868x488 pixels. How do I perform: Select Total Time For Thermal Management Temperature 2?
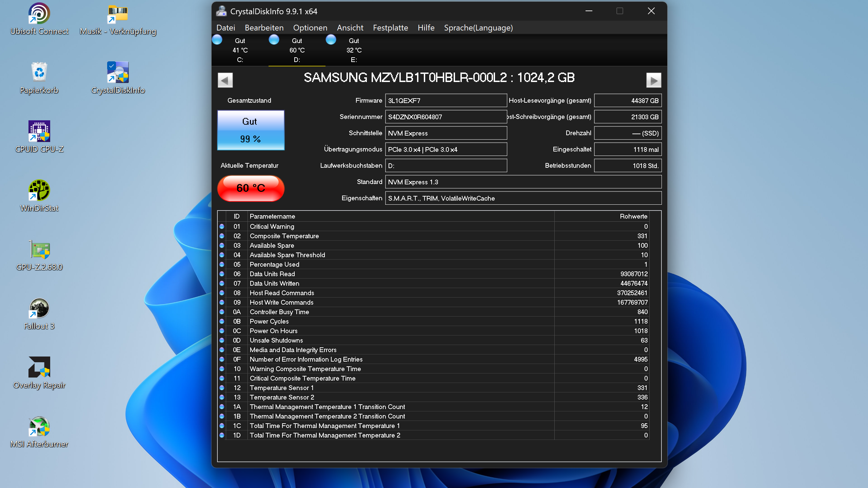(434, 435)
